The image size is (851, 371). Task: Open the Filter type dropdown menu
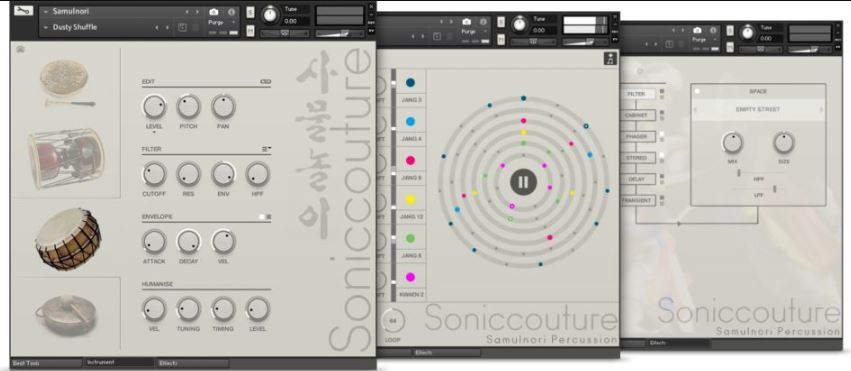pyautogui.click(x=266, y=149)
